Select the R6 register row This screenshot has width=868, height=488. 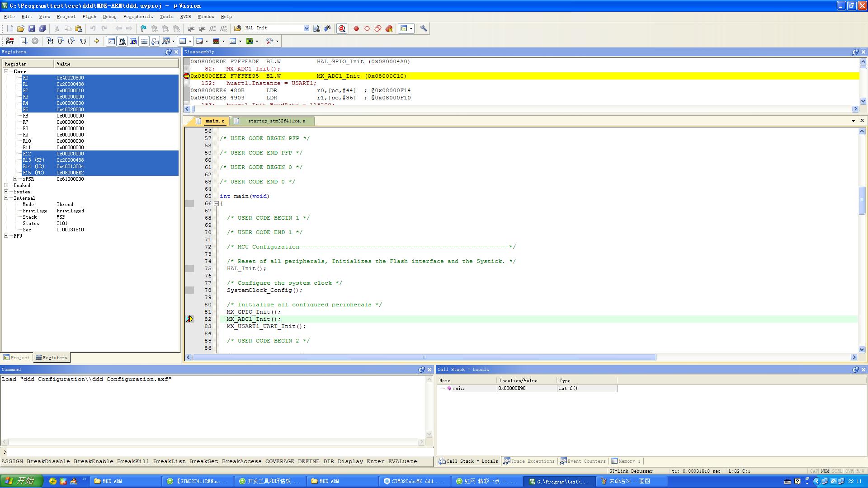click(x=100, y=116)
